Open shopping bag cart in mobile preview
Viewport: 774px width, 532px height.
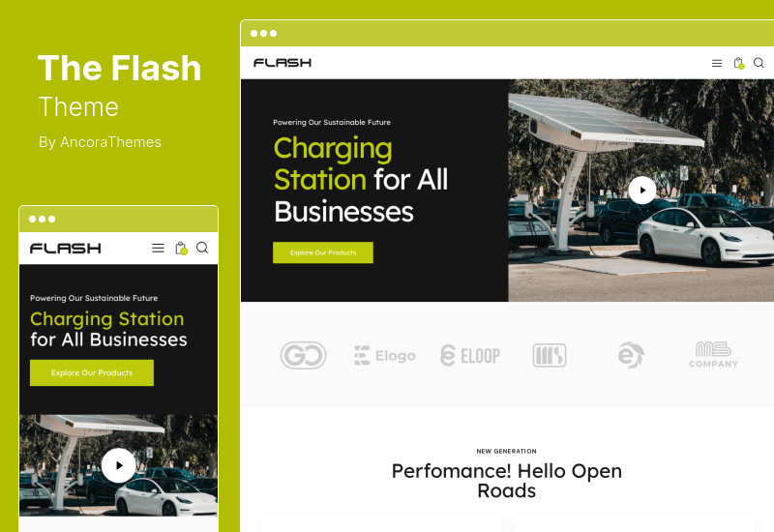pyautogui.click(x=181, y=248)
